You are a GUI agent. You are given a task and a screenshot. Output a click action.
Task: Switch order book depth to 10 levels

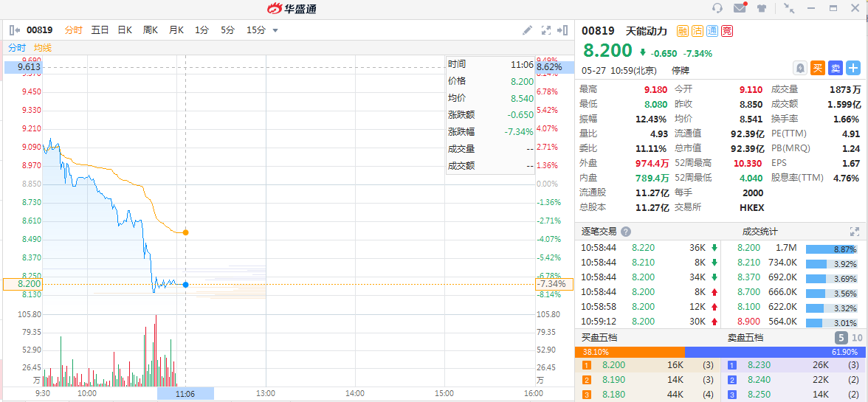[856, 338]
